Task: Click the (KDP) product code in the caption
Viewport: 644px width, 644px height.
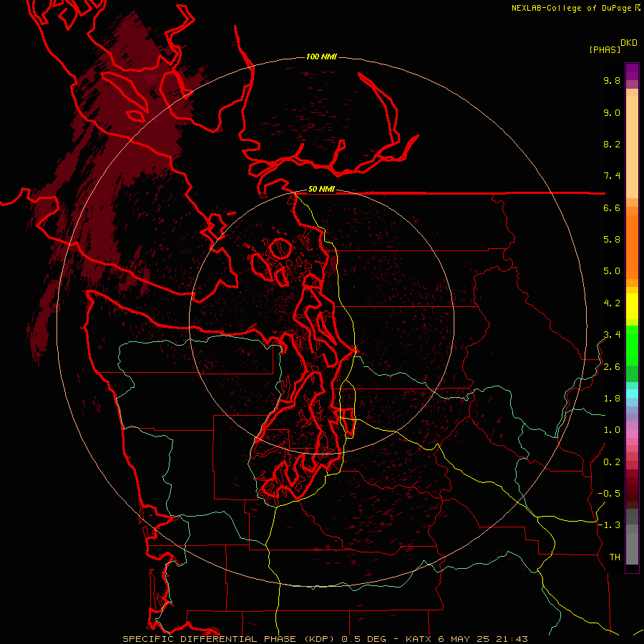Action: [318, 639]
